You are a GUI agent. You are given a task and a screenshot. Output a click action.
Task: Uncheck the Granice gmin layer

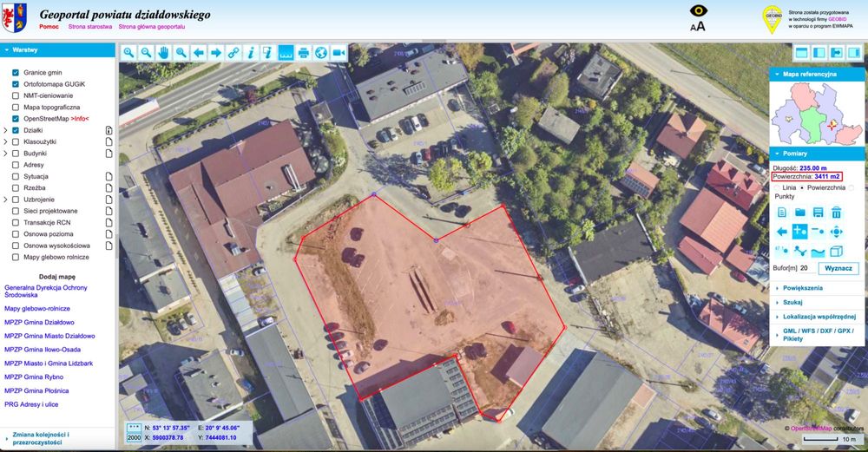coord(16,73)
